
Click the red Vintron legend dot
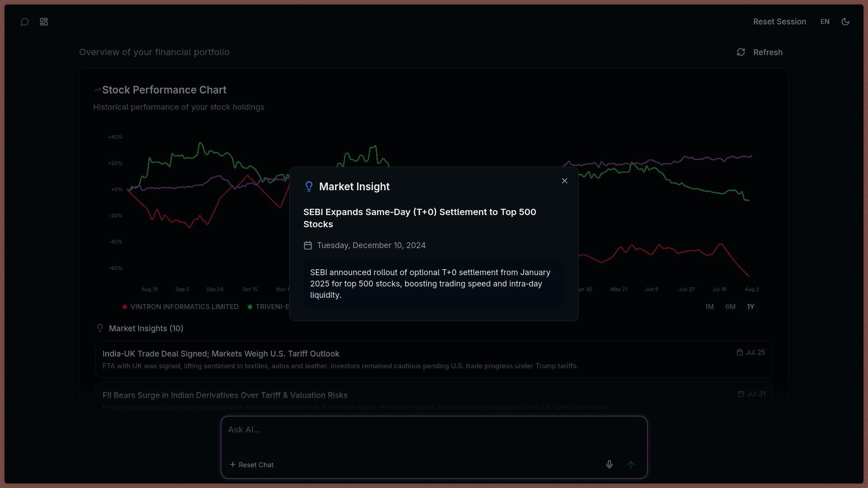coord(125,307)
